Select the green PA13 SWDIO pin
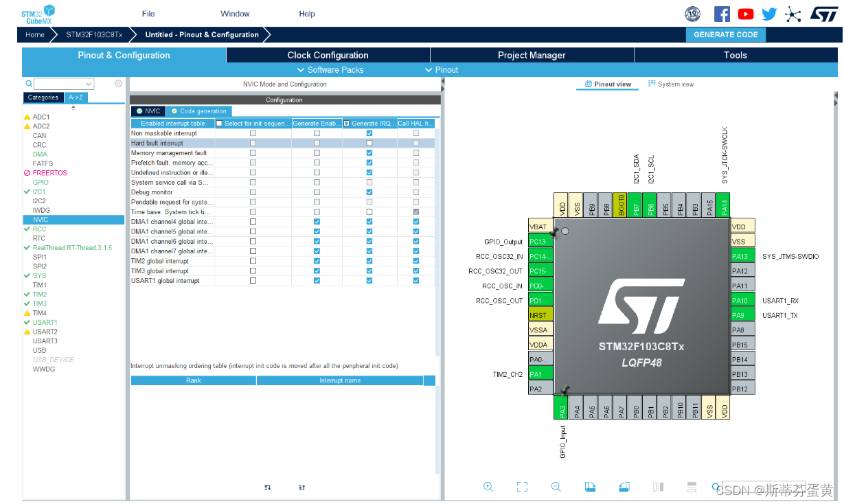The width and height of the screenshot is (844, 504). point(743,256)
